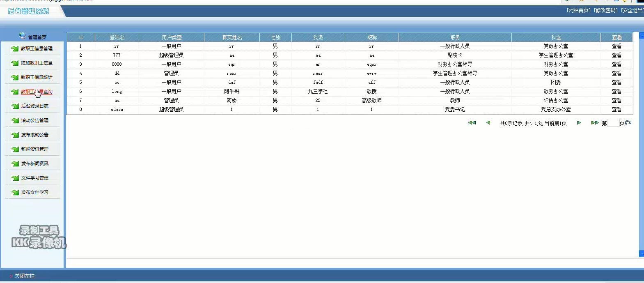Go to 管理首页 in sidebar header
This screenshot has height=283, width=644.
37,37
